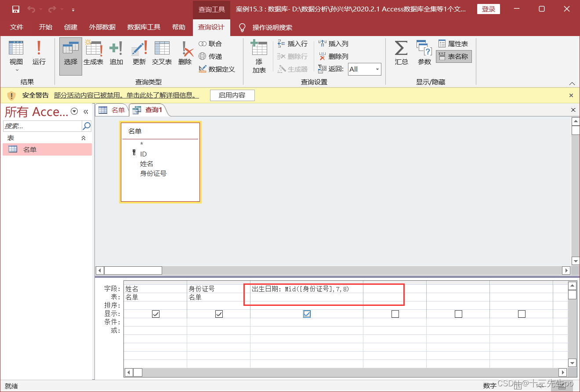Select the * field in 名单 table
This screenshot has width=580, height=392.
[141, 144]
